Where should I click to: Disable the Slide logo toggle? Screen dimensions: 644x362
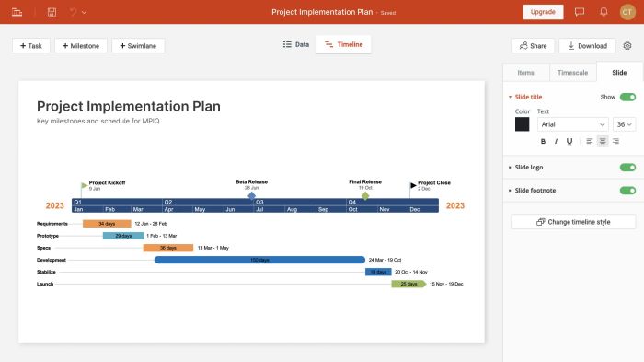click(x=627, y=168)
